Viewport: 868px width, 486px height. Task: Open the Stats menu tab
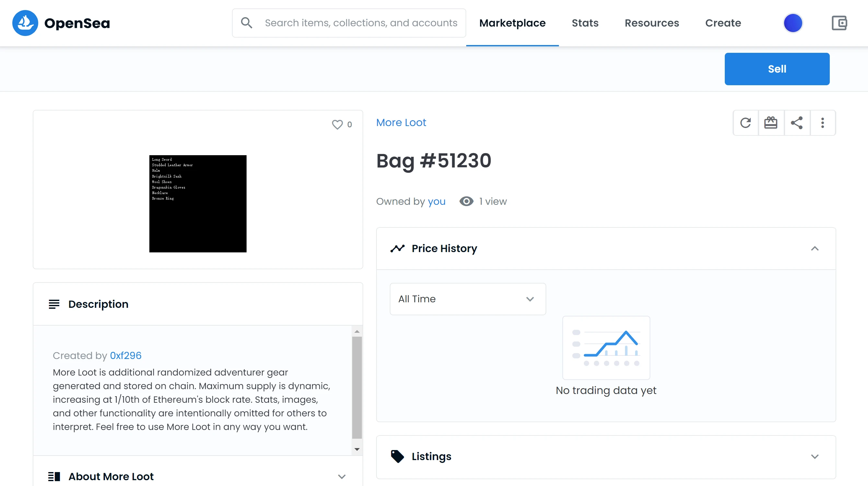click(x=585, y=23)
